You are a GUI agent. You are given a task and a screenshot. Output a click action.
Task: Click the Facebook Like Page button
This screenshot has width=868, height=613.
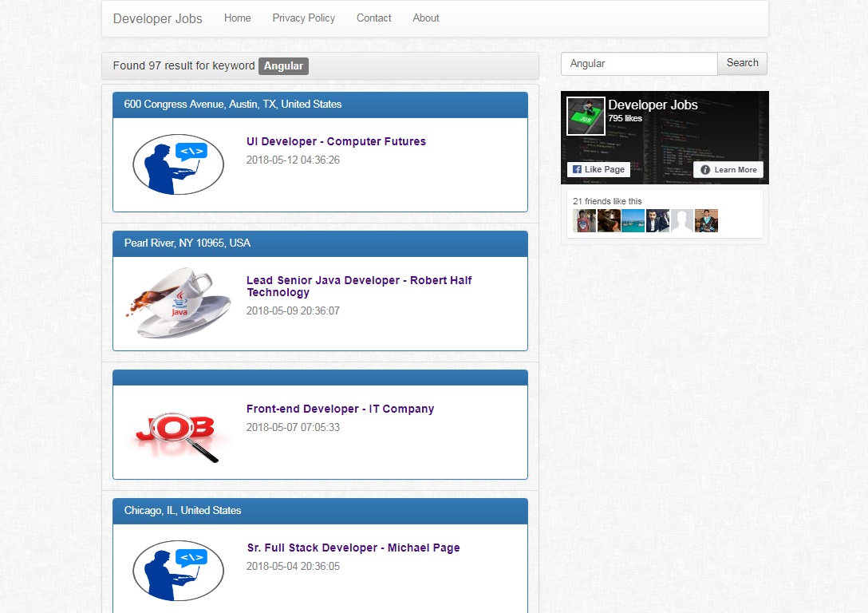[598, 169]
